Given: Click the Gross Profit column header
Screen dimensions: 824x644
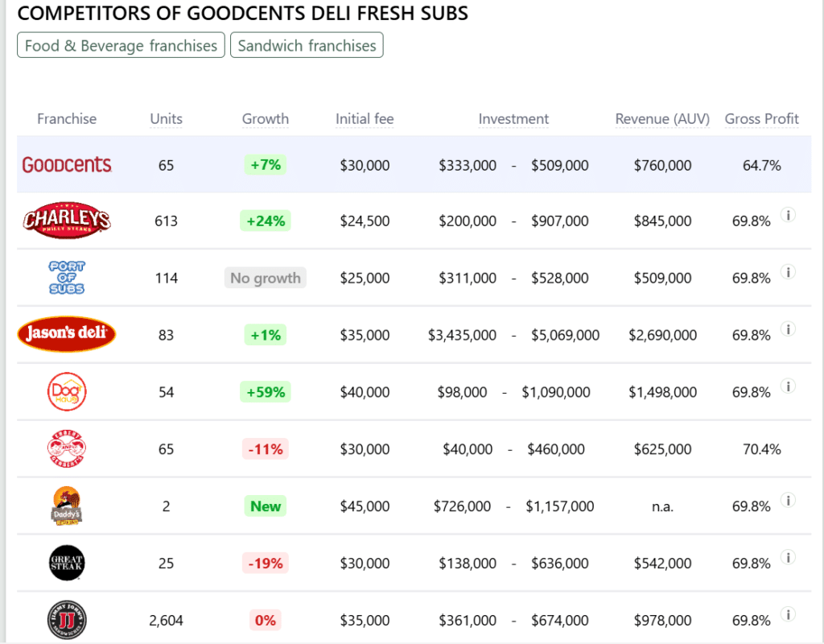Looking at the screenshot, I should pyautogui.click(x=762, y=119).
